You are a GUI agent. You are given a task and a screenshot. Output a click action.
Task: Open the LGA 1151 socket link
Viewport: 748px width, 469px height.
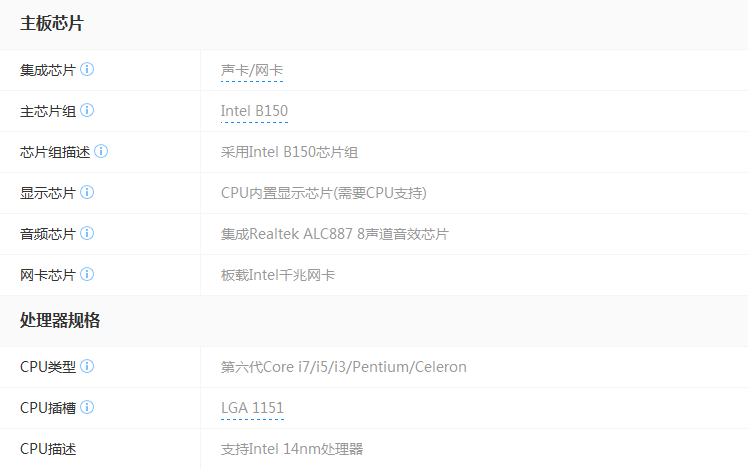coord(252,408)
